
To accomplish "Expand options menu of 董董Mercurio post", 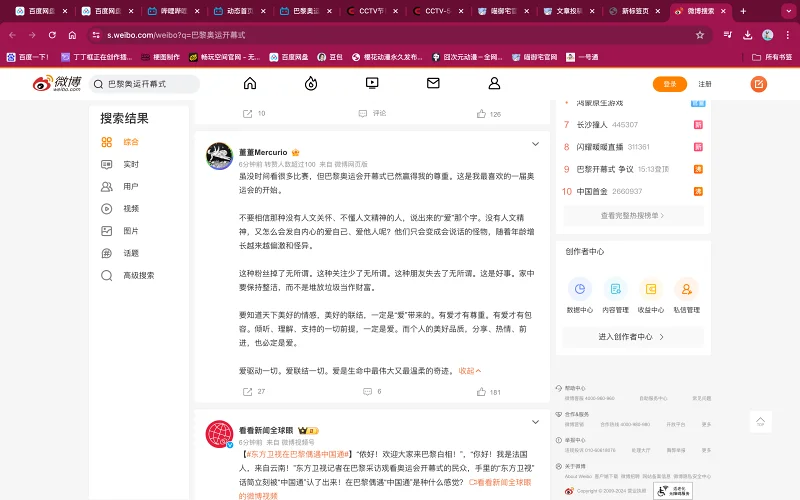I will (x=535, y=144).
